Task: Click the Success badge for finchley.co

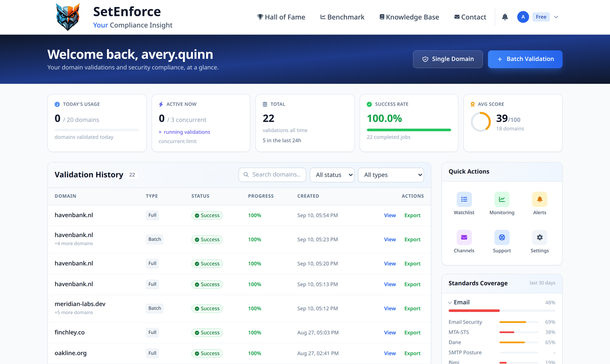Action: (207, 333)
